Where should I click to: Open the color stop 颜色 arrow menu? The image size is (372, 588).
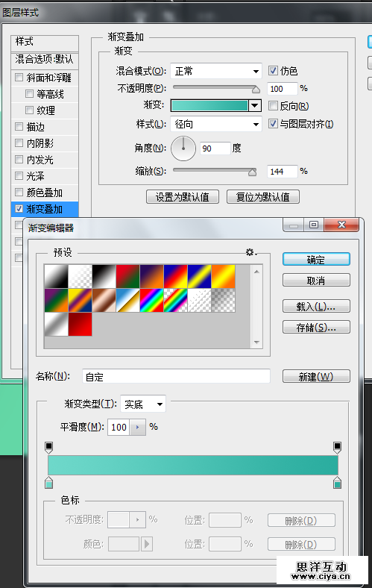(x=147, y=544)
